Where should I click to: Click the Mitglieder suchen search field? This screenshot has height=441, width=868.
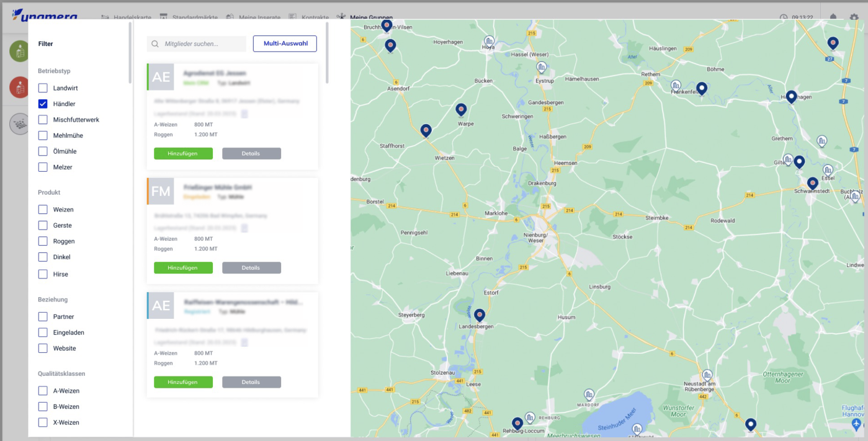197,44
